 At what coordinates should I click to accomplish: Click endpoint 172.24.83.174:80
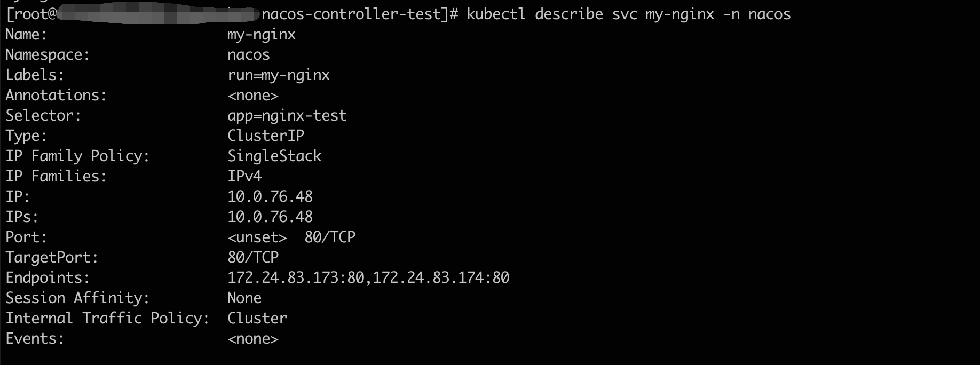(441, 277)
